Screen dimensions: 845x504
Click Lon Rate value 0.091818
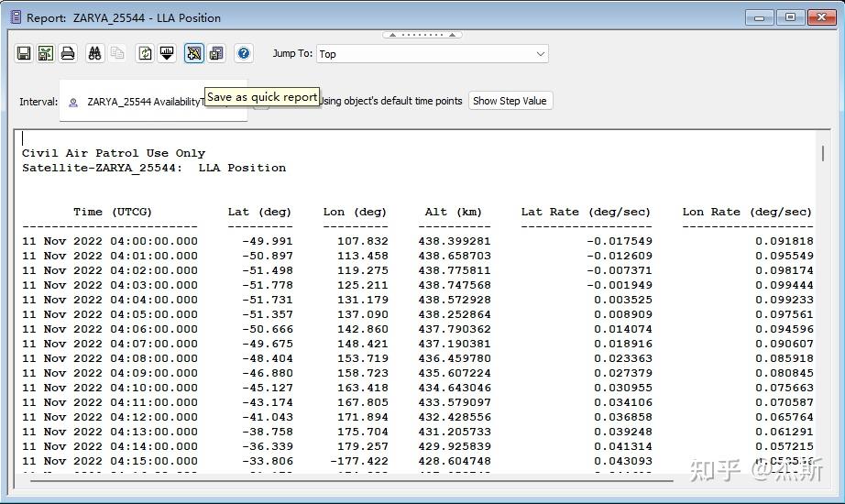pyautogui.click(x=785, y=241)
